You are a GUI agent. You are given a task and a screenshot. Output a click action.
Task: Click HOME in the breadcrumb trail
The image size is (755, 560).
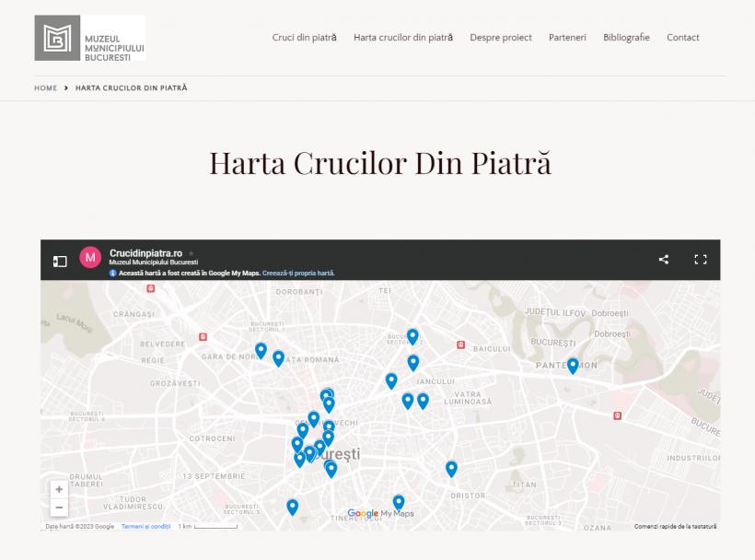coord(45,87)
